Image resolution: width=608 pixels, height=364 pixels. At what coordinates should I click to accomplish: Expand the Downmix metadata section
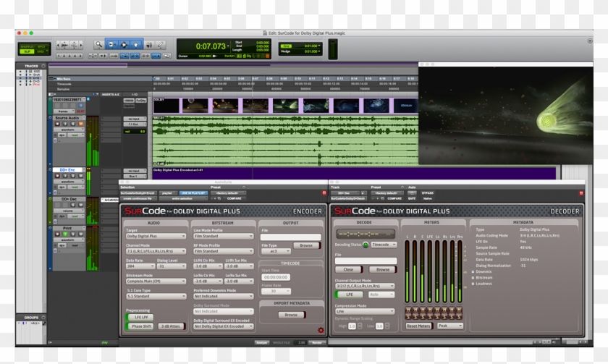click(473, 271)
